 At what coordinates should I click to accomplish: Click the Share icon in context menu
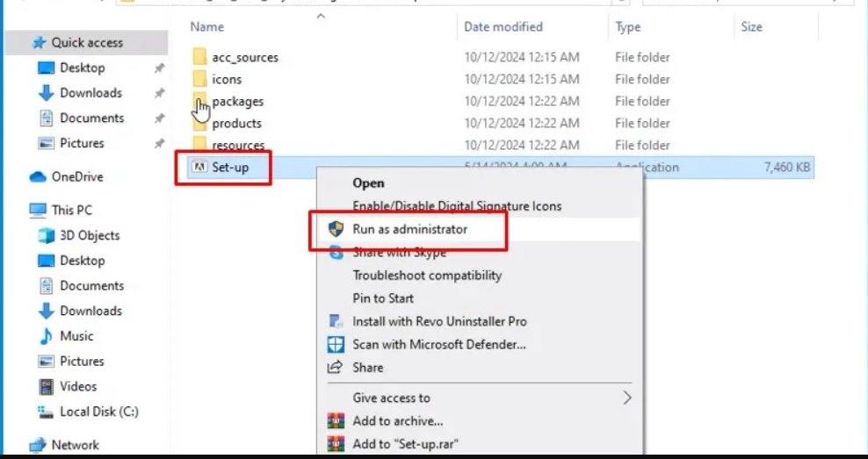(x=336, y=367)
